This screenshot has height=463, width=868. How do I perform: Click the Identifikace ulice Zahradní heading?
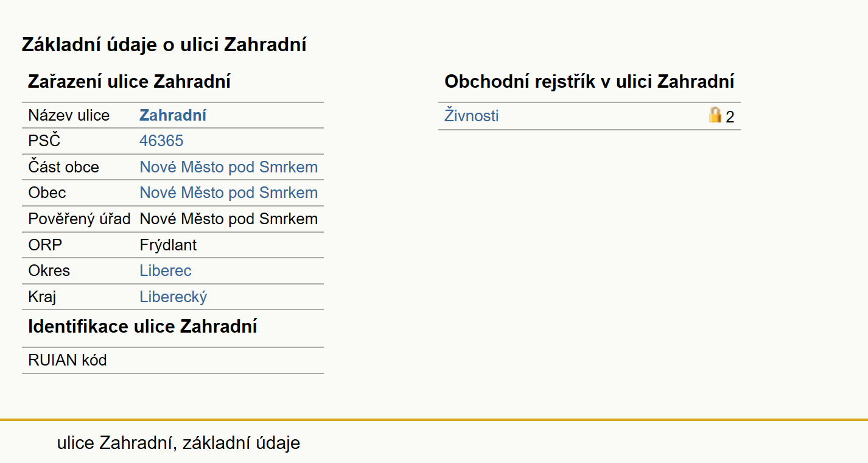coord(142,326)
